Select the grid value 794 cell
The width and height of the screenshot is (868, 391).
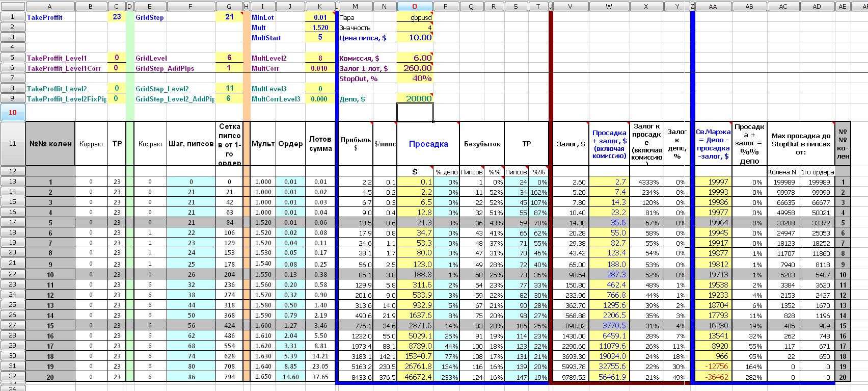click(229, 377)
